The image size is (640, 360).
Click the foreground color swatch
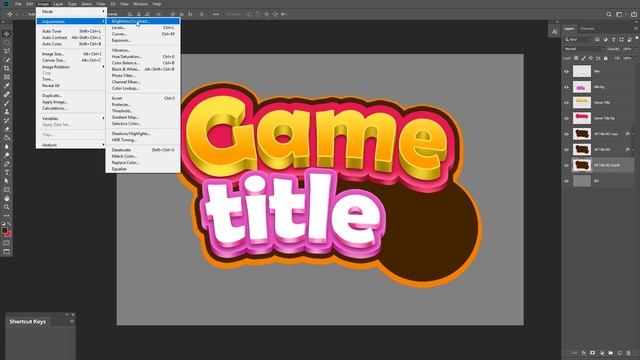(4, 231)
